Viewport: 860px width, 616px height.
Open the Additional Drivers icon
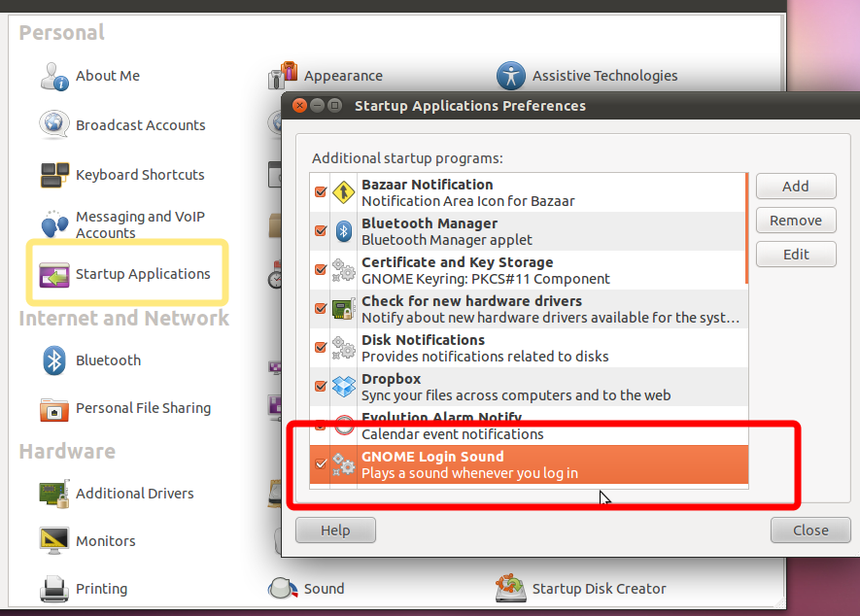(x=54, y=494)
